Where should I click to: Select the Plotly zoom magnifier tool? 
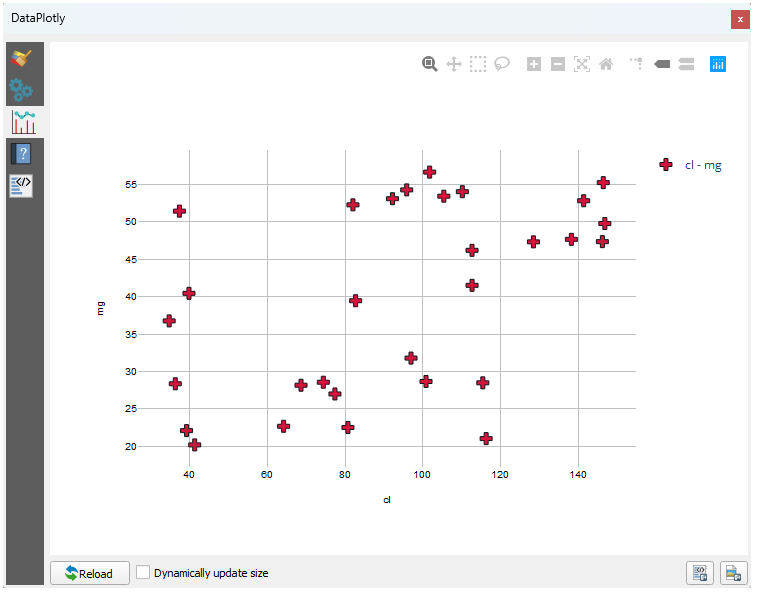coord(430,64)
